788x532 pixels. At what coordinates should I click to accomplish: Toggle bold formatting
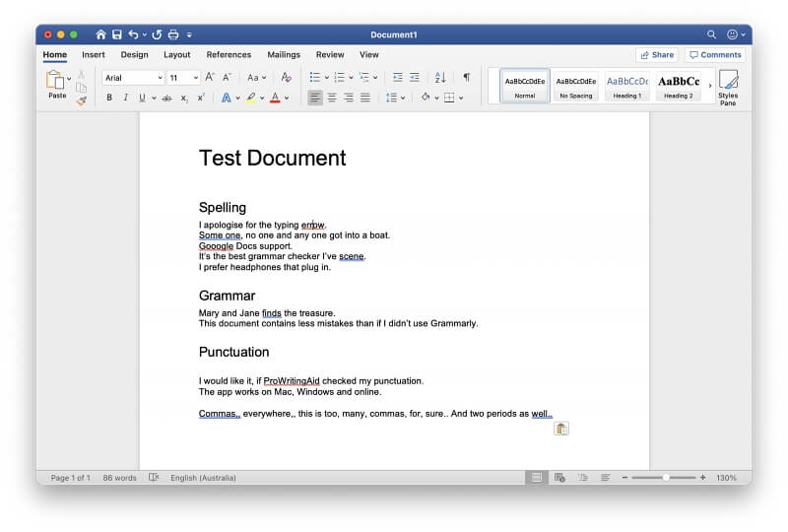[109, 98]
